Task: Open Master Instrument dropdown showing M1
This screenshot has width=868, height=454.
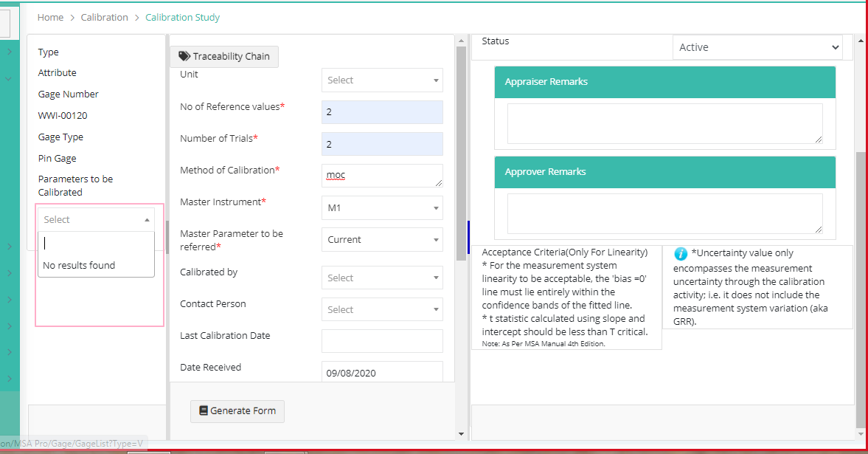Action: pyautogui.click(x=382, y=208)
